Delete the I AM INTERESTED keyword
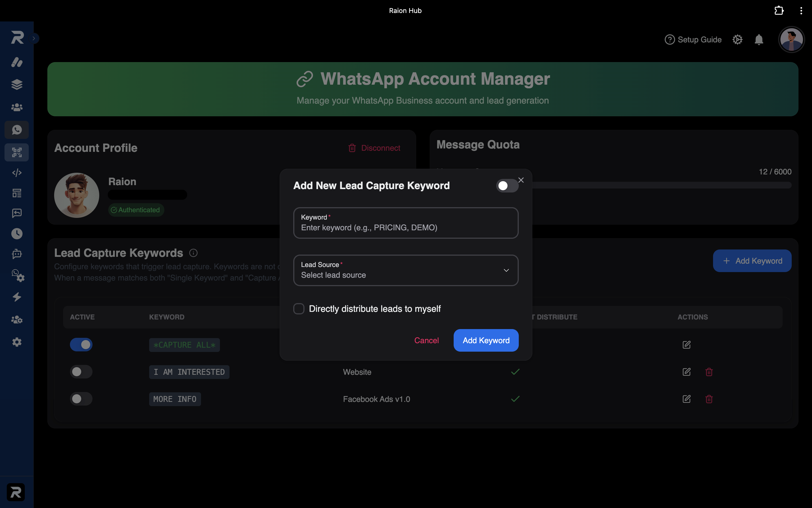 (x=709, y=372)
